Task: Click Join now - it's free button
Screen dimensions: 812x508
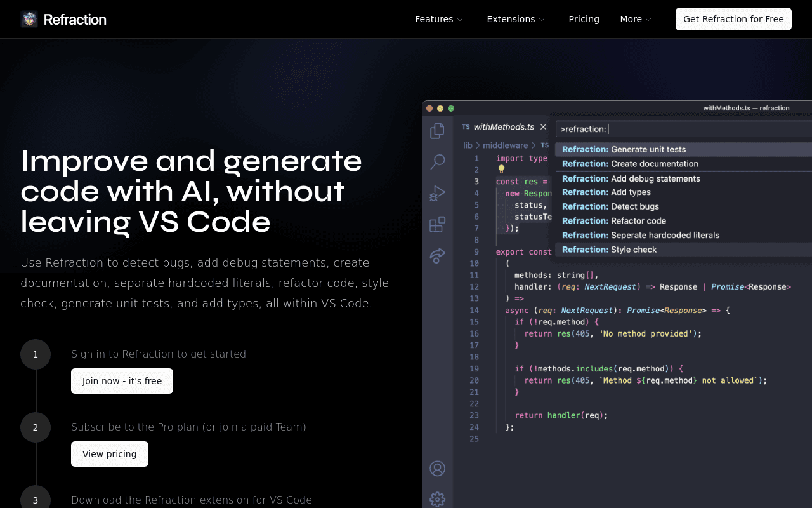Action: pos(122,381)
